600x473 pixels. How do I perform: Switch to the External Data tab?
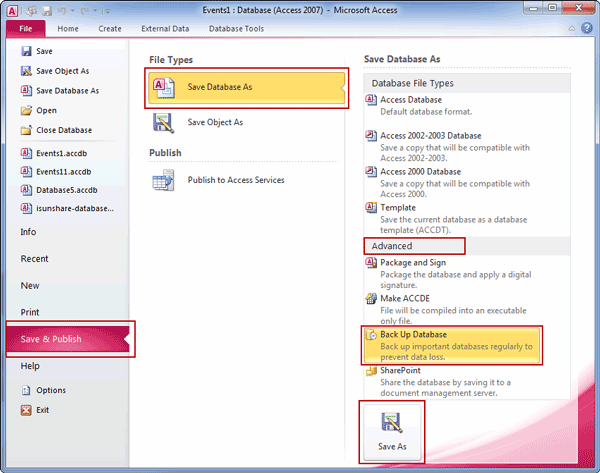click(165, 29)
